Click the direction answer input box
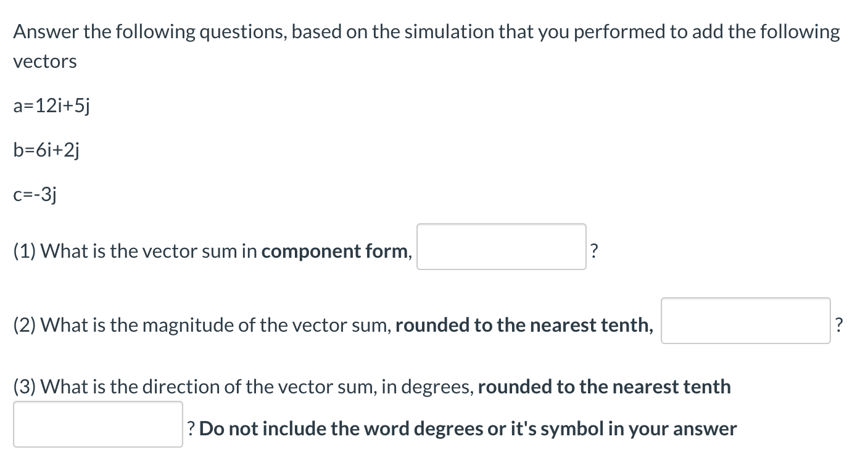This screenshot has height=468, width=868. pos(97,425)
